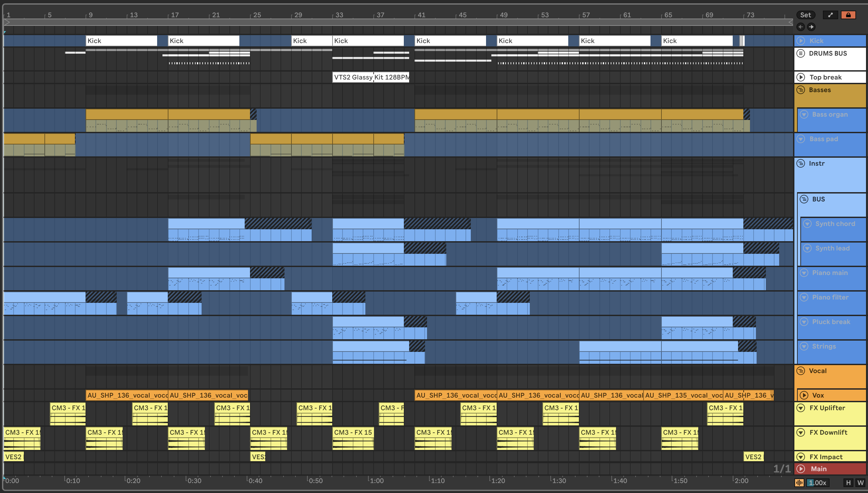Toggle the orange lock envelopes button

848,15
